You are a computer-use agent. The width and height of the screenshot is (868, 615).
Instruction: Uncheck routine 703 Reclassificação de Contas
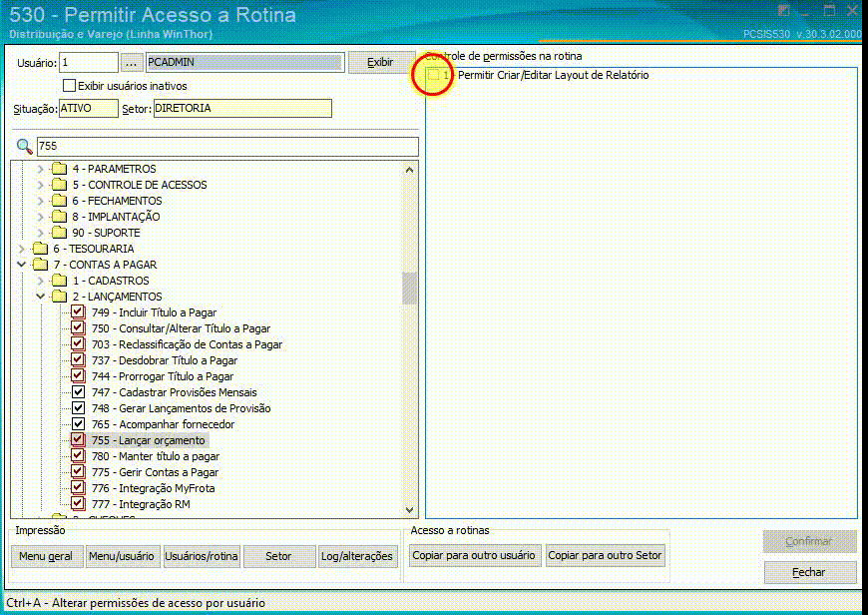tap(78, 344)
